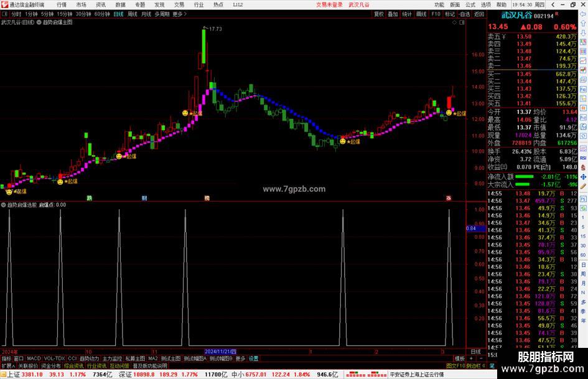Viewport: 588px width, 379px height.
Task: Select MACD indicator tab
Action: pyautogui.click(x=34, y=358)
